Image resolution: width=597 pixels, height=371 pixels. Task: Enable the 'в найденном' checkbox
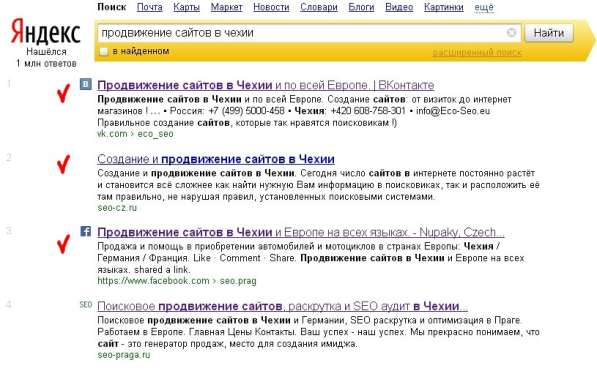[x=104, y=51]
